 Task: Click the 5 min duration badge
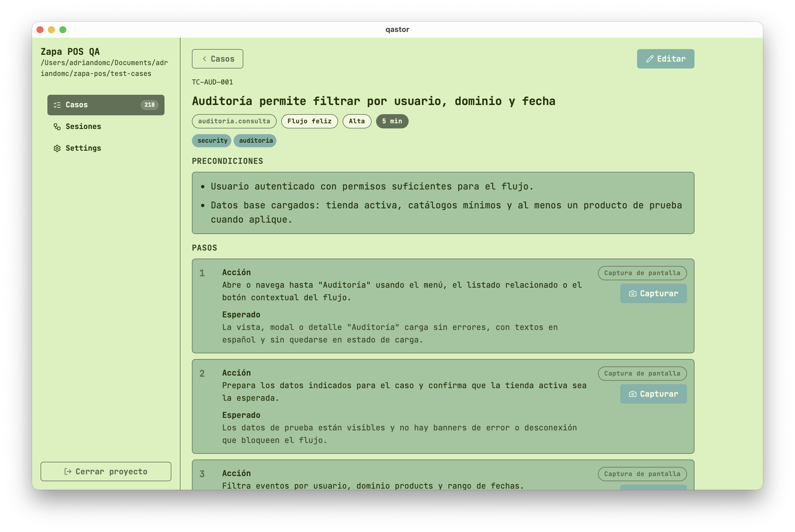[392, 121]
